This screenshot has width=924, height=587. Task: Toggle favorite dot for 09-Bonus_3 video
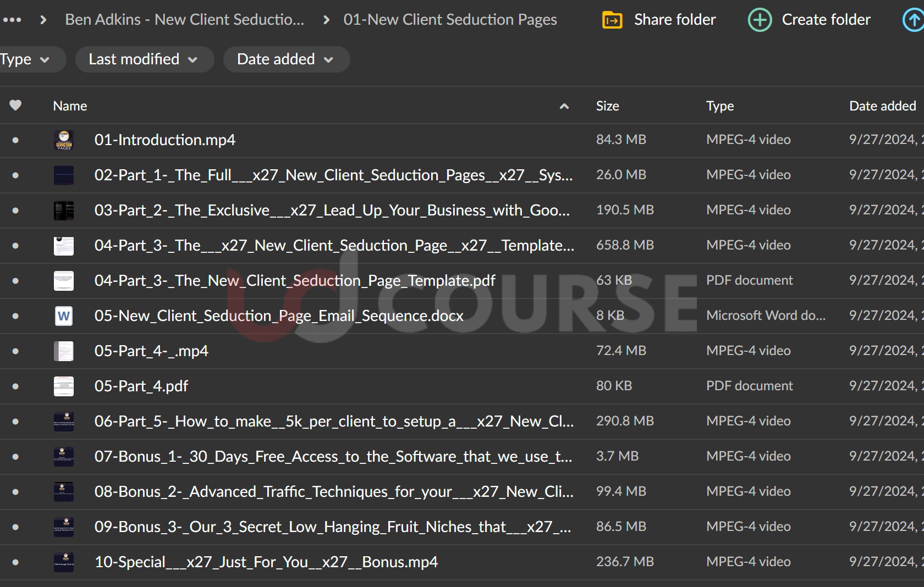(x=15, y=527)
